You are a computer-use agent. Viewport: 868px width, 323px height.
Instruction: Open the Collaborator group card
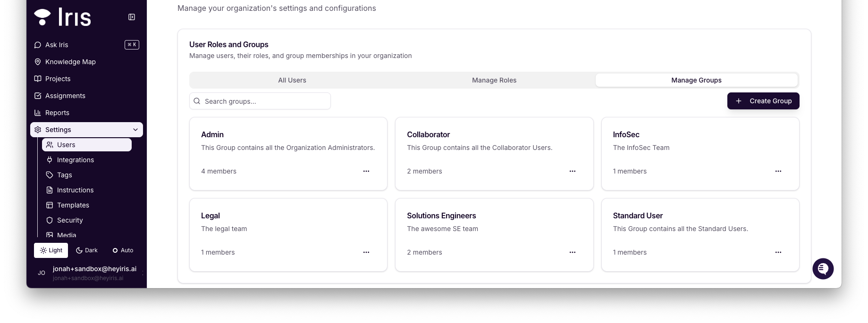pyautogui.click(x=494, y=154)
